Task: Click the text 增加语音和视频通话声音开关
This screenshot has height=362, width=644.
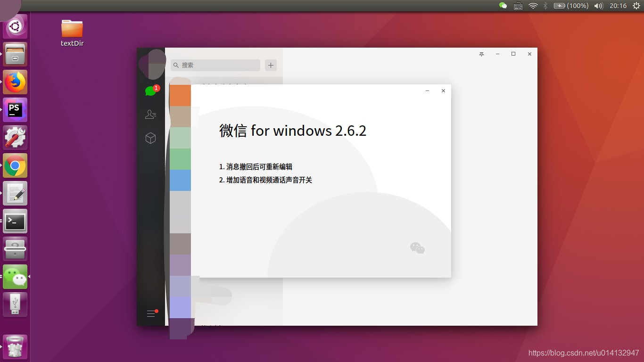Action: pos(269,180)
